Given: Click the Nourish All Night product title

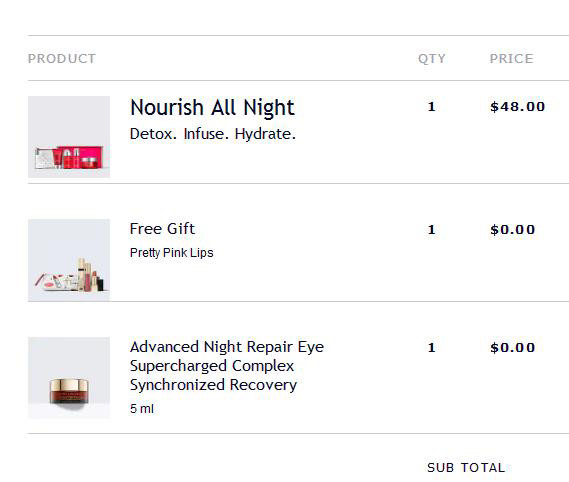Looking at the screenshot, I should pyautogui.click(x=212, y=108).
